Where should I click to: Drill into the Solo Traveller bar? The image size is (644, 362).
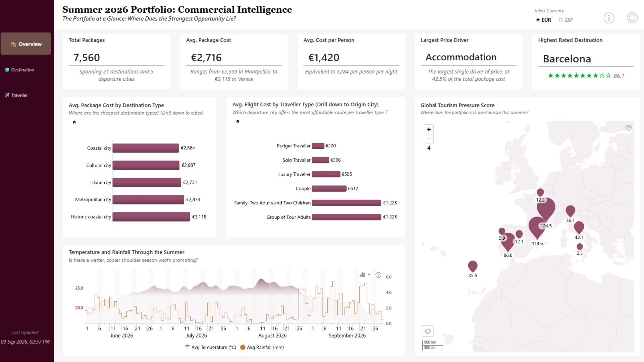tap(320, 160)
